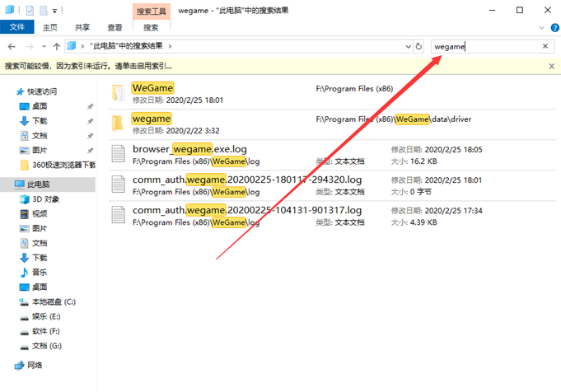Open 3D 对象 under This PC
Screen dimensions: 561x392
point(45,198)
